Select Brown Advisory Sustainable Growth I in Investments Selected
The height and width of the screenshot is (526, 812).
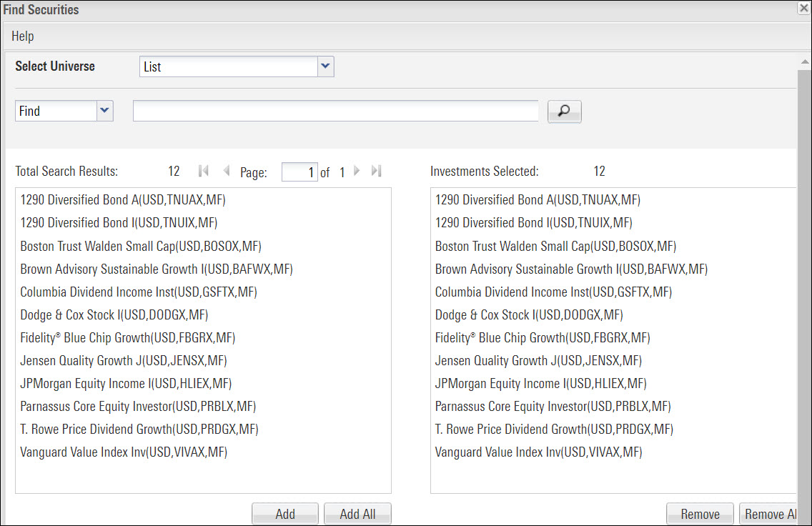(571, 269)
